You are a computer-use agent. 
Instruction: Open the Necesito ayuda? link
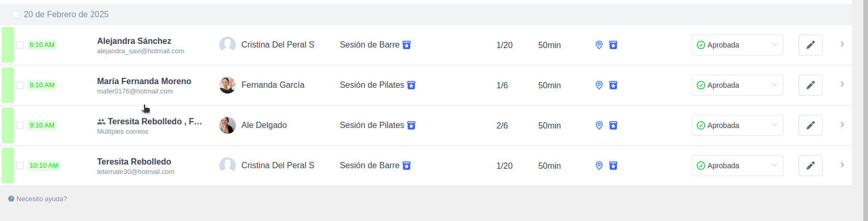point(42,199)
